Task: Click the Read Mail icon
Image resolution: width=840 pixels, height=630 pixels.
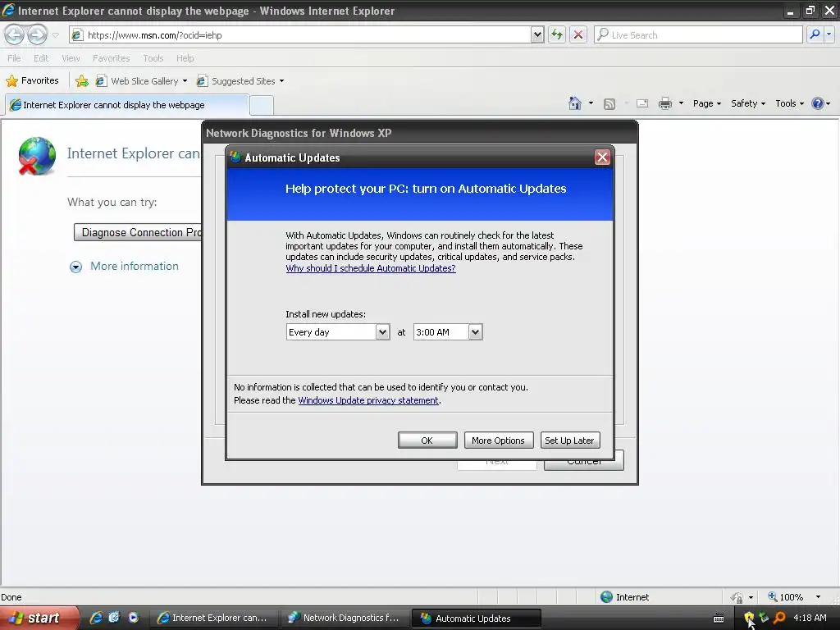Action: (x=642, y=103)
